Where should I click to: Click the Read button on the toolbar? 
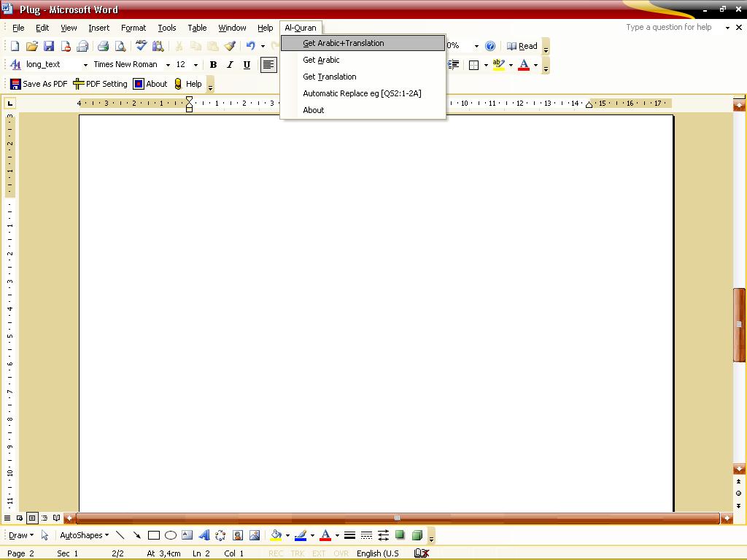[x=523, y=45]
